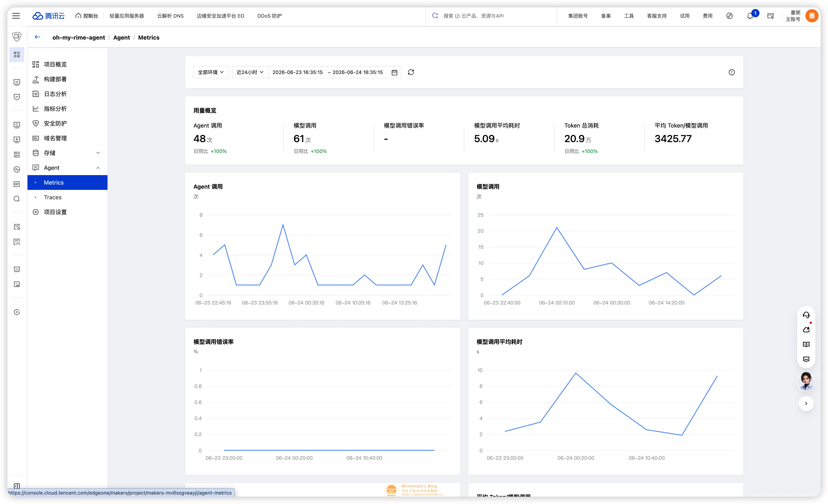828x504 pixels.
Task: Click the pulse monitor icon in left rail
Action: point(17,169)
